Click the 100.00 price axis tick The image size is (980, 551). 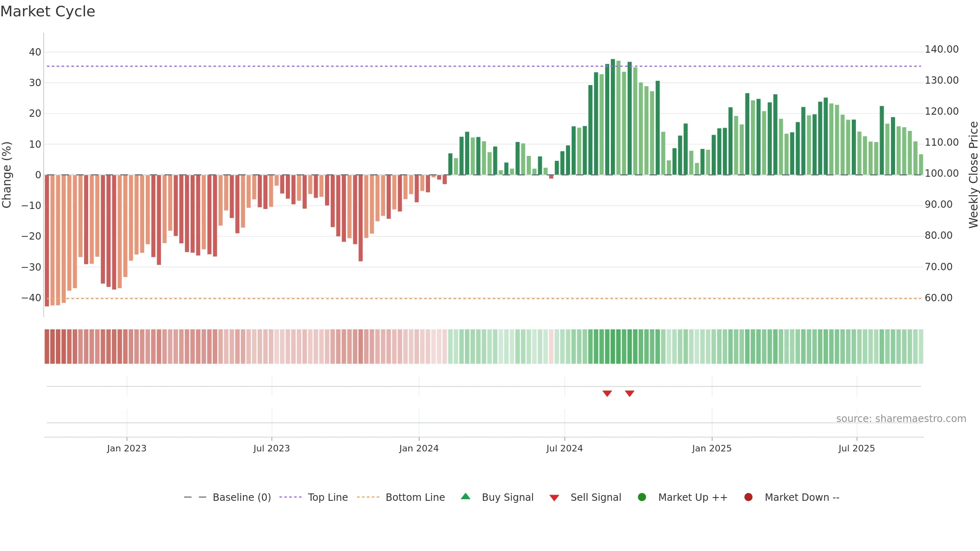(942, 173)
